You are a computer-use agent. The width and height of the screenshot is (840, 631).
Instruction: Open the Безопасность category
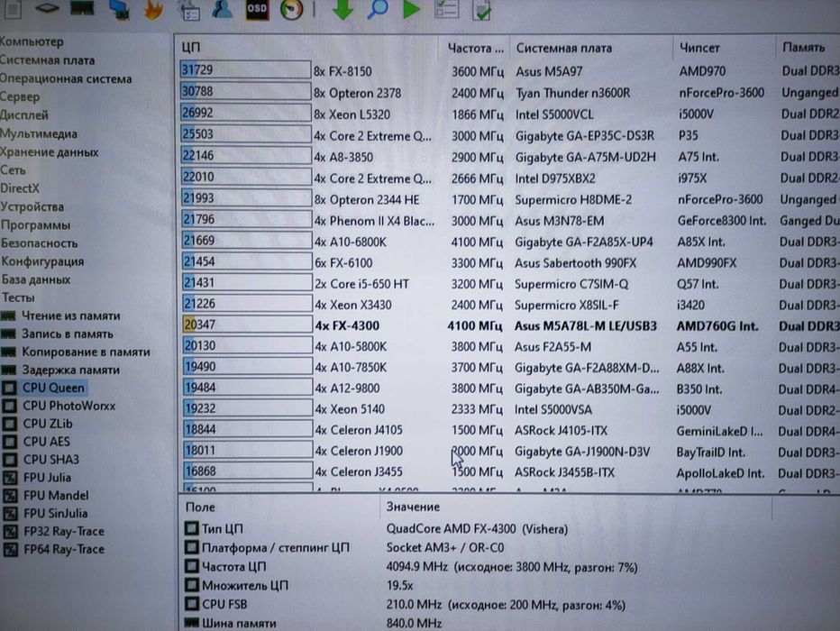point(39,243)
